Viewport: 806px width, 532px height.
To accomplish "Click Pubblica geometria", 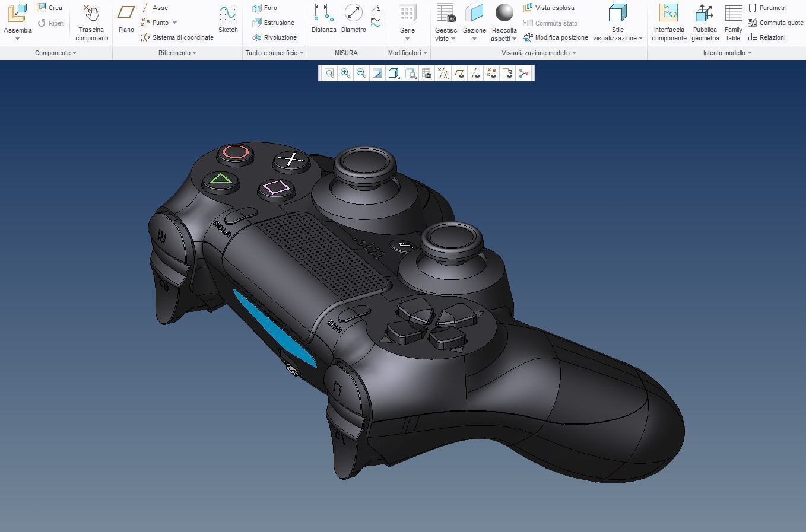I will click(705, 22).
